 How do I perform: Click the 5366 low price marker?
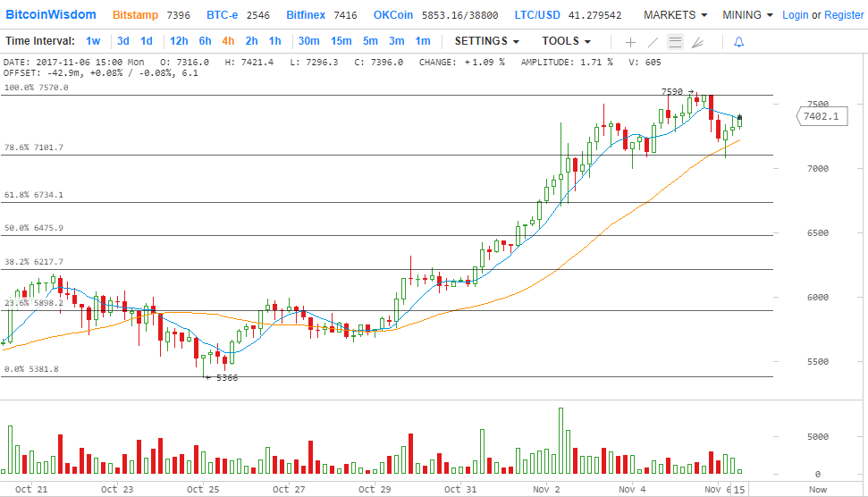click(x=224, y=377)
